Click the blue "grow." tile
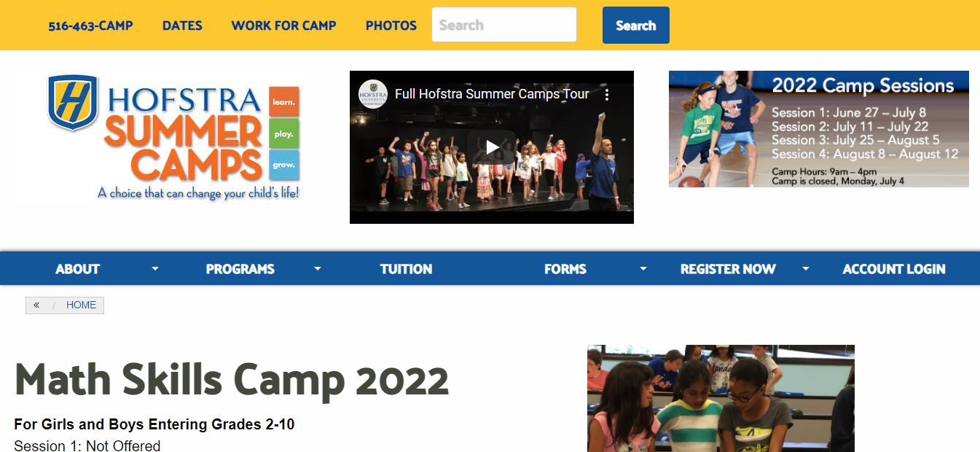Viewport: 980px width, 452px height. (x=284, y=165)
